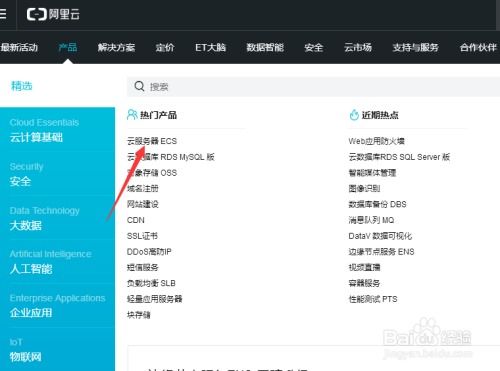Open 支持与服务 nav item
The image size is (500, 371).
pos(415,47)
